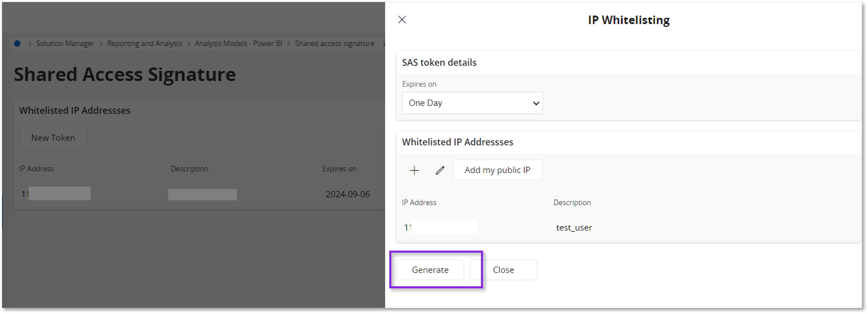Click the Generate button
This screenshot has height=314, width=868.
[x=430, y=269]
